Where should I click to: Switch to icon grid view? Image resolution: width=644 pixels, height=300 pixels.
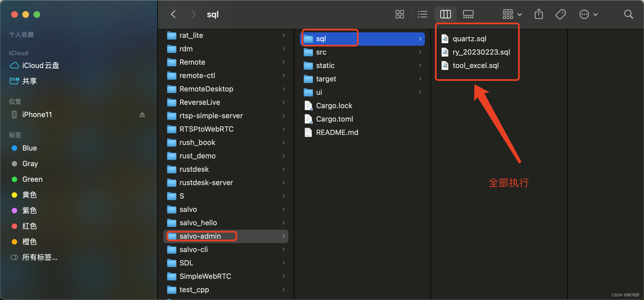point(400,14)
